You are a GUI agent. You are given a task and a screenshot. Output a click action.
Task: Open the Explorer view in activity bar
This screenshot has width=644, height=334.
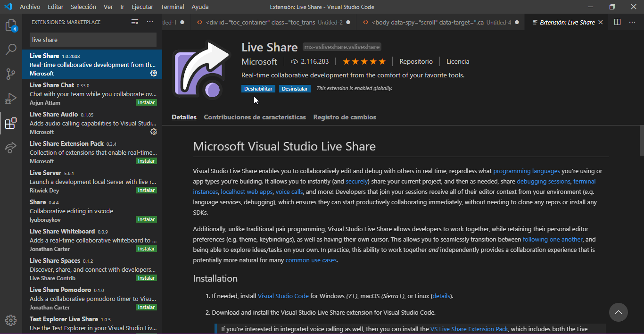11,25
